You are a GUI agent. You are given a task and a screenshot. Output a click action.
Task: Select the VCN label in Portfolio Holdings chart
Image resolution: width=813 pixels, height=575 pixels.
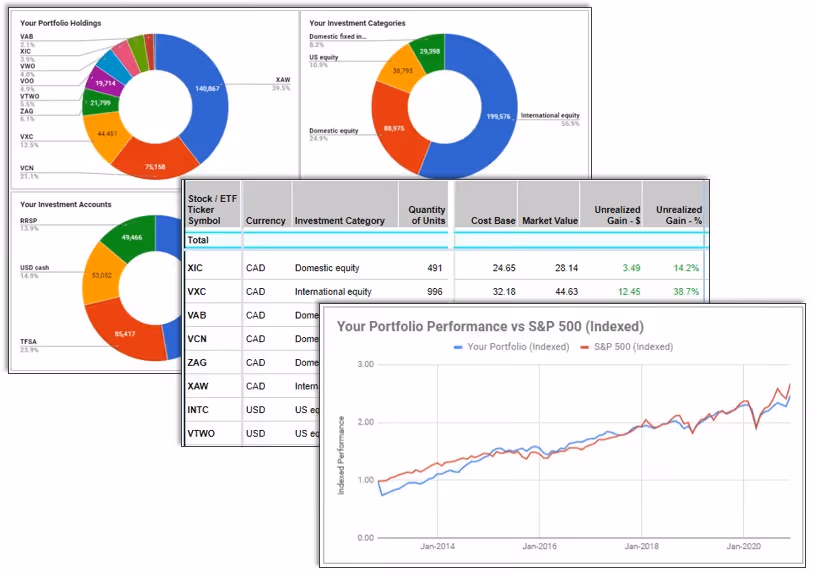click(26, 168)
